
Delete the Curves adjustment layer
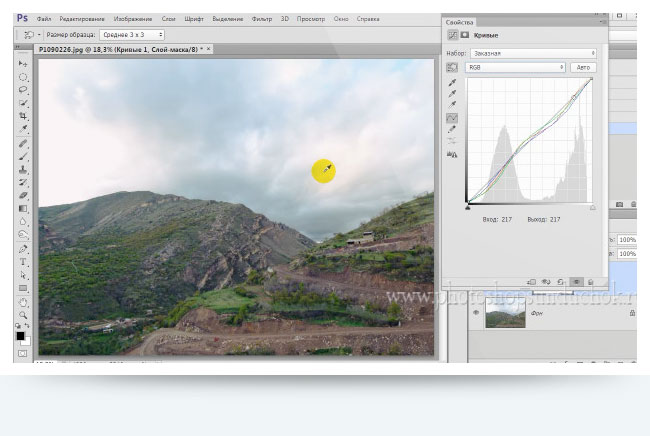tap(591, 282)
